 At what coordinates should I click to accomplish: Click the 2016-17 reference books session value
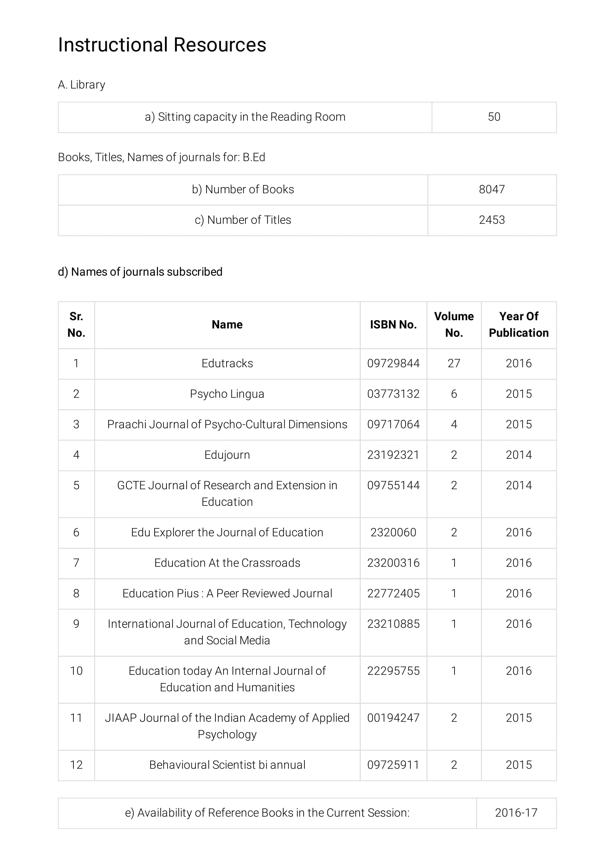(516, 813)
